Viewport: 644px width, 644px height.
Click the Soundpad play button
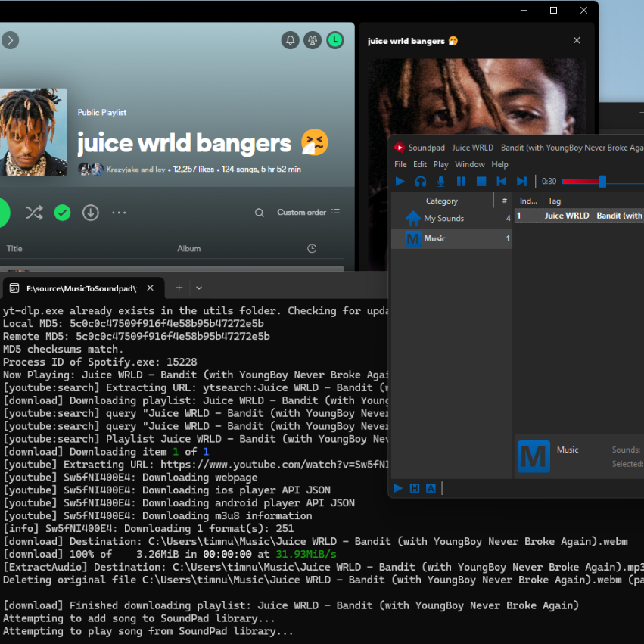pyautogui.click(x=400, y=182)
